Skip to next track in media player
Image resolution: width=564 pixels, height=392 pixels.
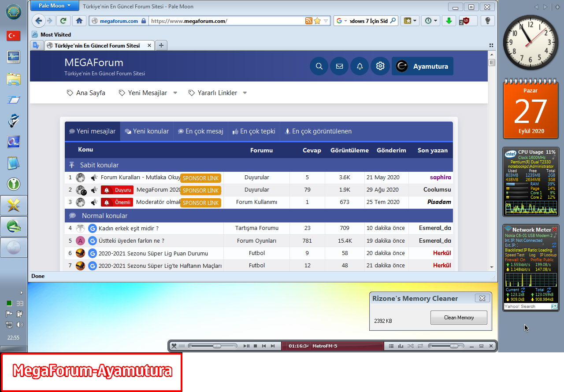point(273,346)
